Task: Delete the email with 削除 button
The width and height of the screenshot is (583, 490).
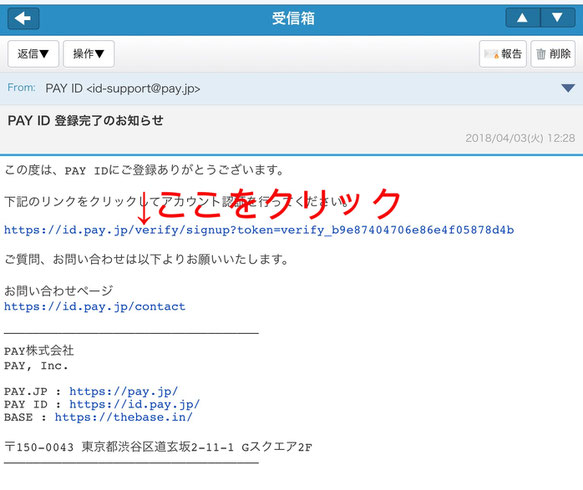Action: pos(553,54)
